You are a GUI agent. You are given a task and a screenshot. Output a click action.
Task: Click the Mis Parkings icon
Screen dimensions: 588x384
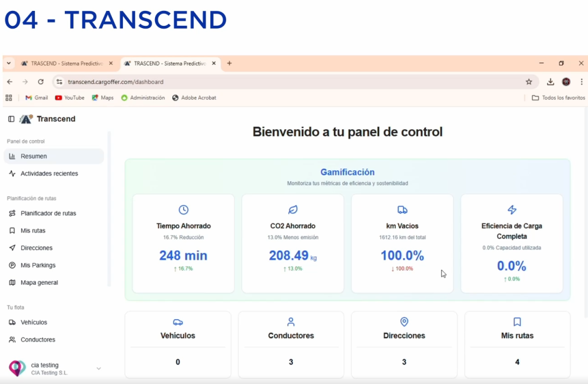tap(12, 265)
